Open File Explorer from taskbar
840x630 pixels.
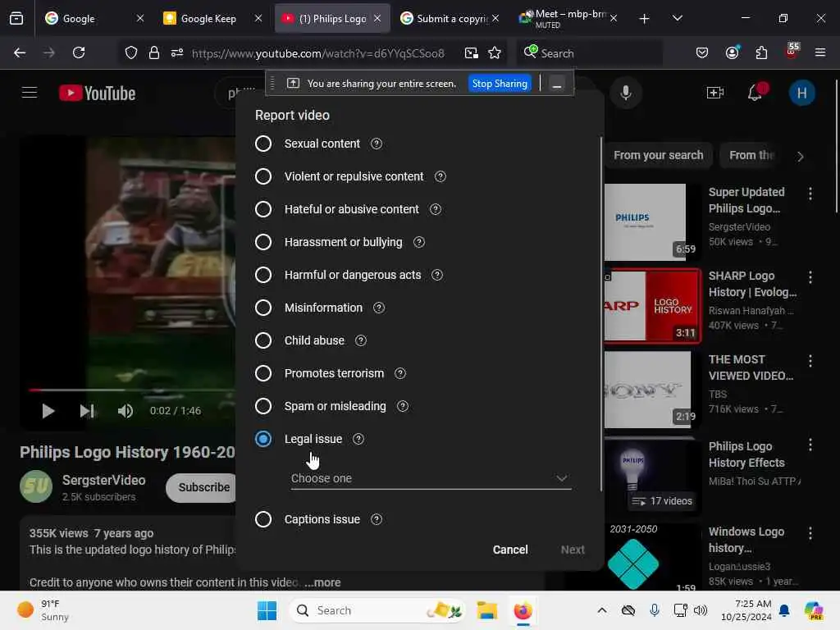487,610
